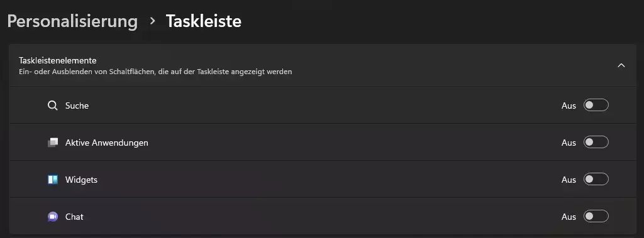This screenshot has width=644, height=238.
Task: Click the Widgets row label
Action: [x=81, y=180]
